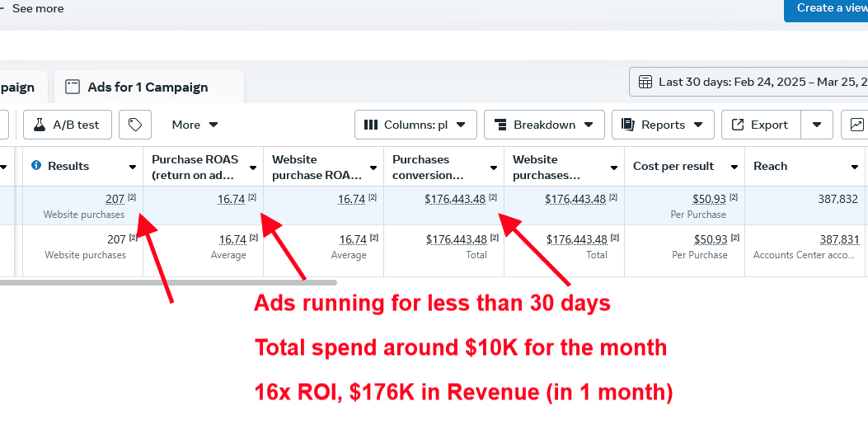The height and width of the screenshot is (425, 868).
Task: Click $176,443.48 purchases conversion in highlighted row
Action: [455, 200]
